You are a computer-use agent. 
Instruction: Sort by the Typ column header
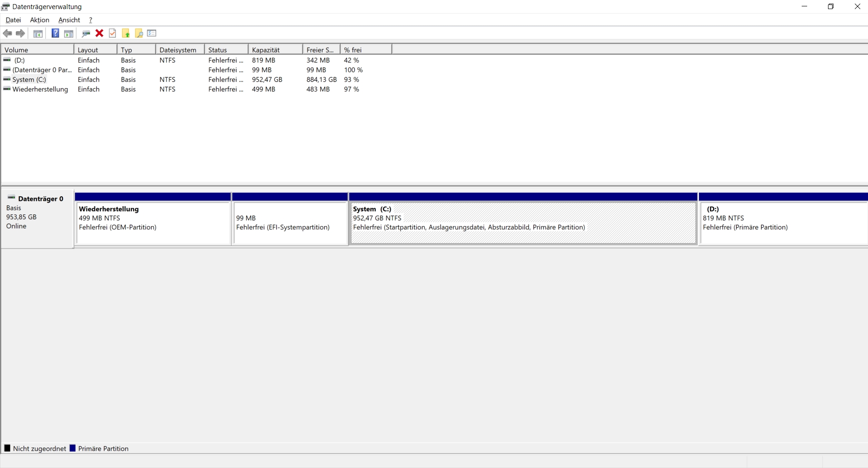(x=136, y=50)
